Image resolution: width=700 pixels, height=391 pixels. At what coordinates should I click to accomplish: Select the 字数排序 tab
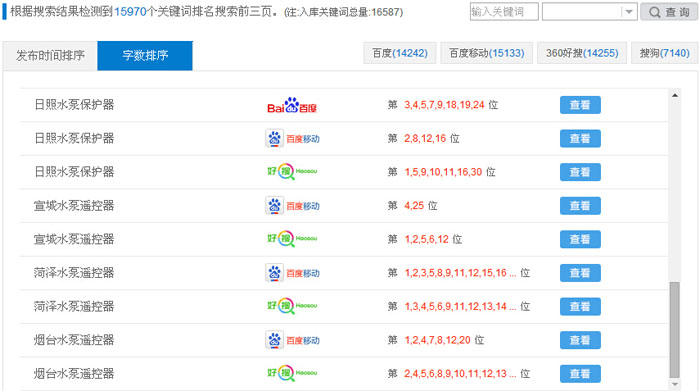tap(145, 56)
